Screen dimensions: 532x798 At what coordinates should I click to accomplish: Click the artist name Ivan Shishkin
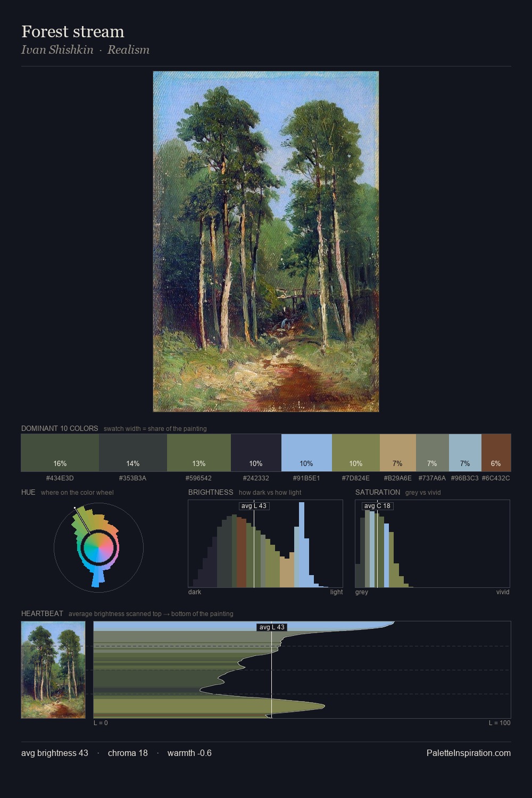(57, 49)
